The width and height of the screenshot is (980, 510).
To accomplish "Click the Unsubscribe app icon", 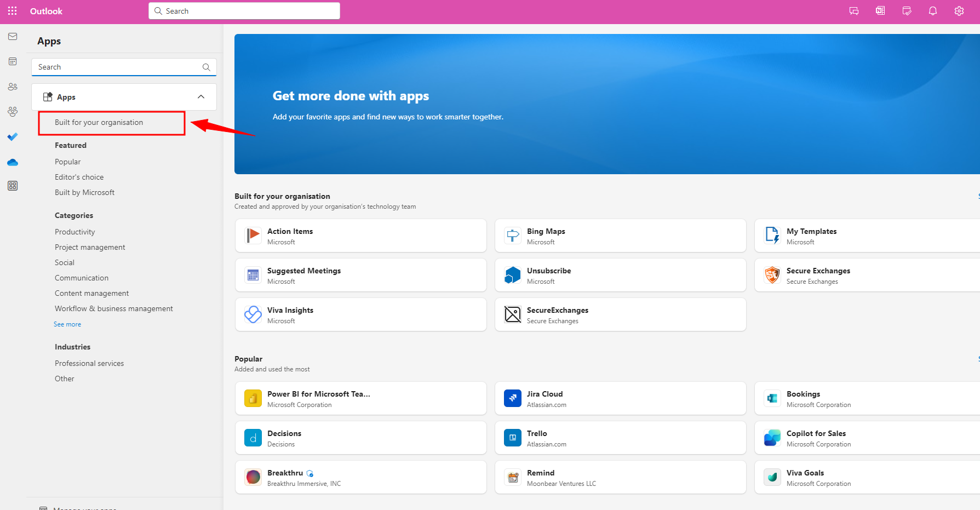I will (513, 275).
